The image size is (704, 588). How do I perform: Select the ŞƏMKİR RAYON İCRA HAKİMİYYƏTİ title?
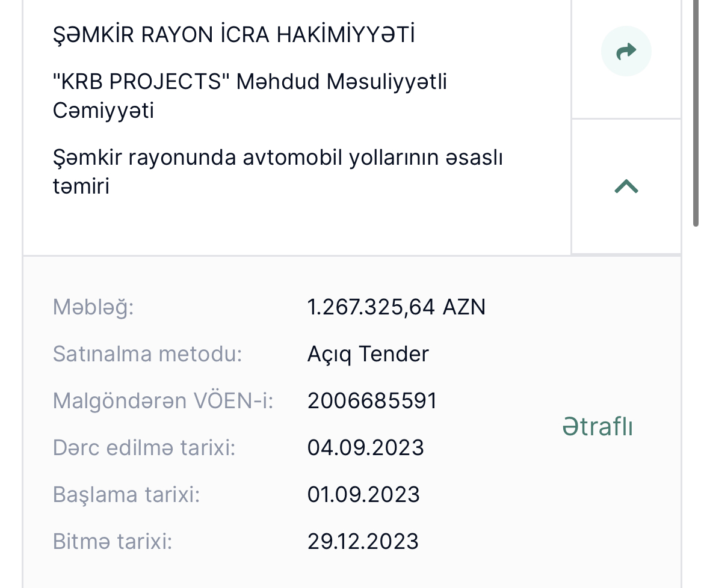[234, 34]
